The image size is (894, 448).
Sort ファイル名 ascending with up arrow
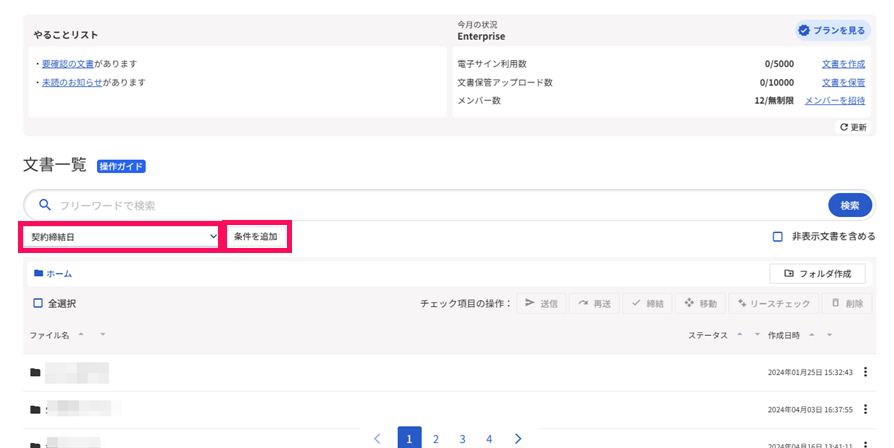point(81,335)
